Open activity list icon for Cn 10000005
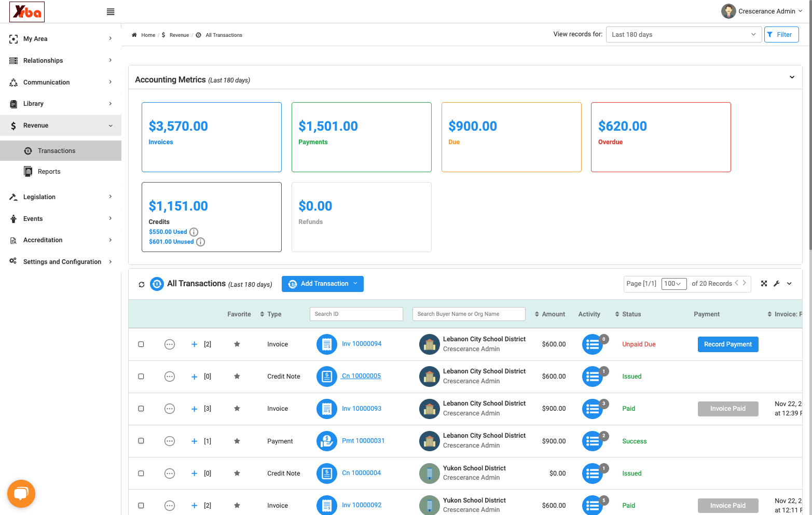Image resolution: width=812 pixels, height=515 pixels. (593, 377)
